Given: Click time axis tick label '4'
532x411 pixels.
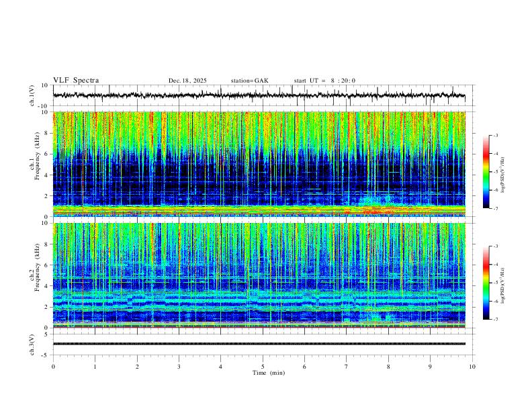Looking at the screenshot, I should [220, 367].
